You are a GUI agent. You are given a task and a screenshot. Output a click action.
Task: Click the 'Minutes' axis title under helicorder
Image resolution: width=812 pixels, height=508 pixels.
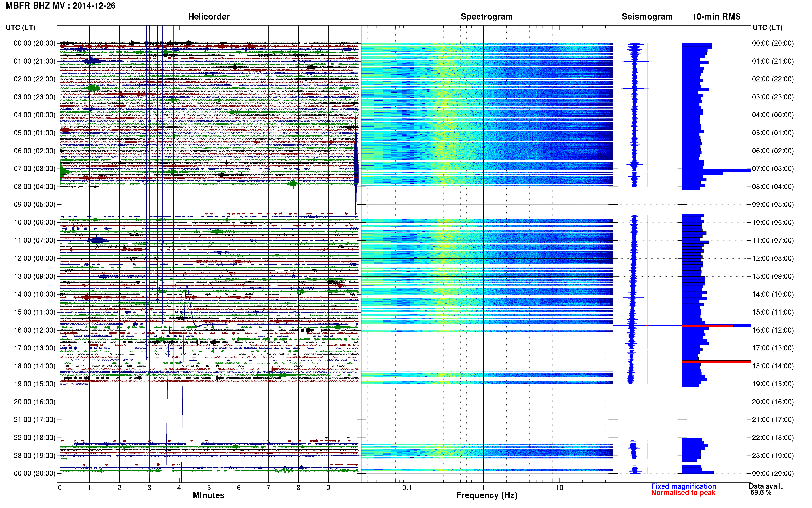tap(208, 495)
